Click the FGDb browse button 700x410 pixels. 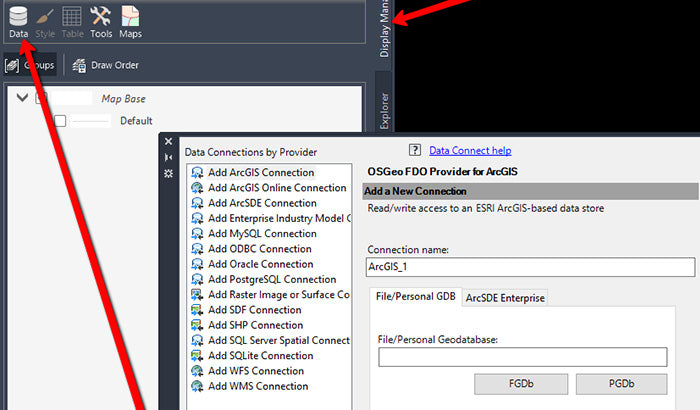tap(521, 384)
